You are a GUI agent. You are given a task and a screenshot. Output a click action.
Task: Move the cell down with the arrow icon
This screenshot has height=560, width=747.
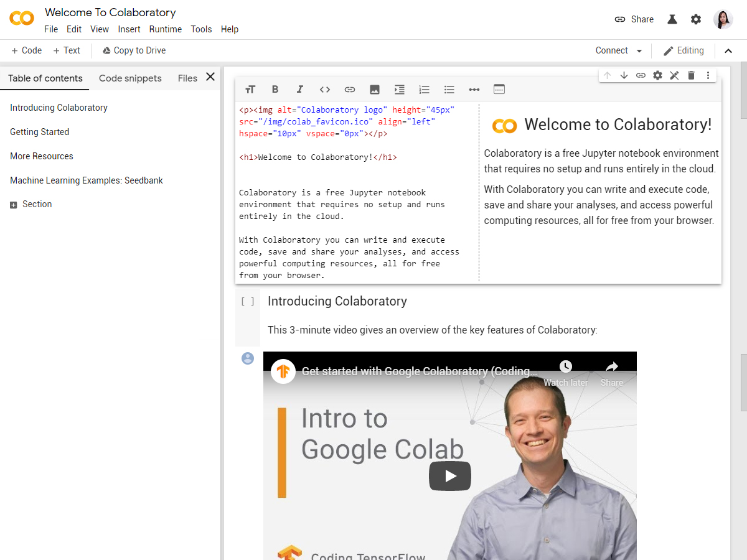click(x=624, y=75)
